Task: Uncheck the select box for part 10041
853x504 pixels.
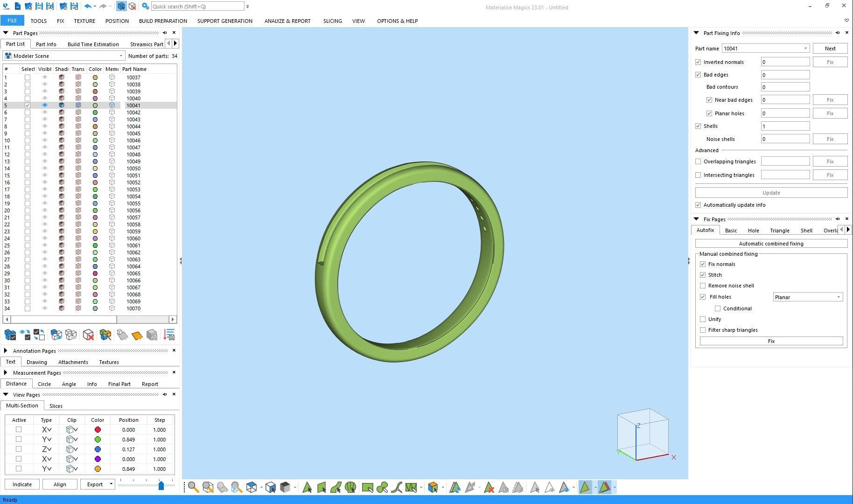Action: click(28, 105)
